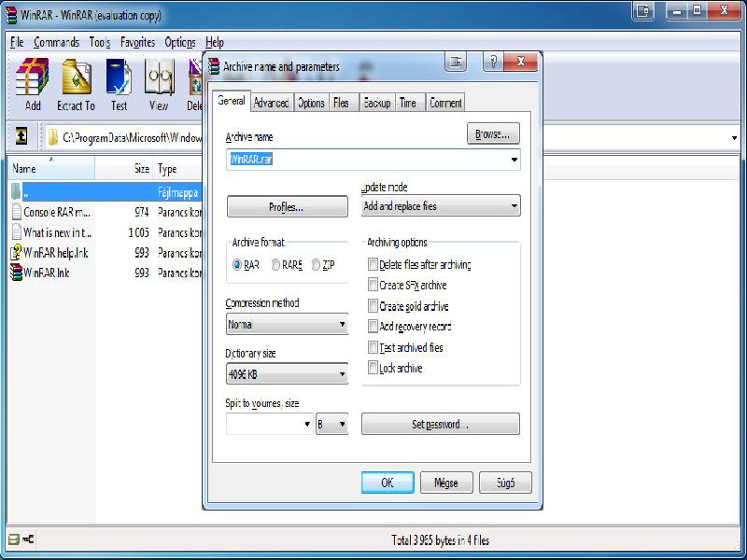Select ZIP archive format
The height and width of the screenshot is (560, 747).
point(316,265)
